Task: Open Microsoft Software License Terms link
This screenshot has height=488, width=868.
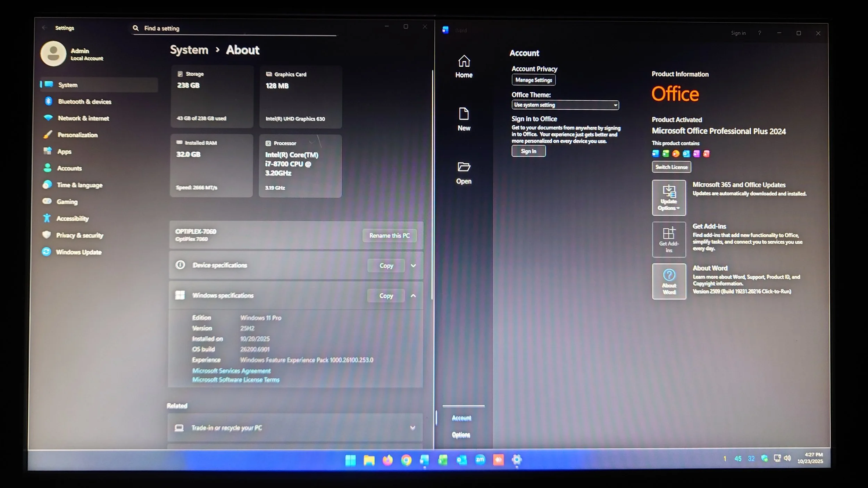Action: pyautogui.click(x=236, y=380)
